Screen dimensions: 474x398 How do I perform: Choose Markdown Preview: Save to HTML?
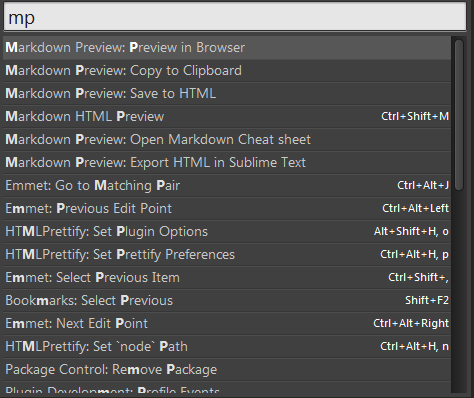pos(227,94)
